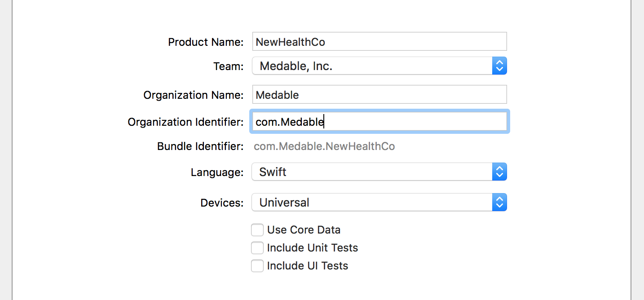The image size is (644, 300).
Task: Click the "Organization Identifier:" label
Action: click(185, 122)
